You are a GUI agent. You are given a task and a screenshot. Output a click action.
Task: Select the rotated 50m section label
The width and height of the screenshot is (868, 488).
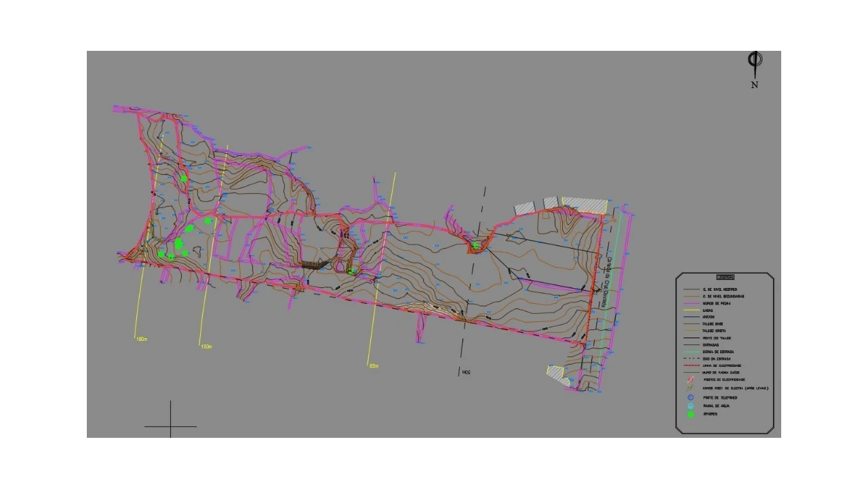coord(465,371)
